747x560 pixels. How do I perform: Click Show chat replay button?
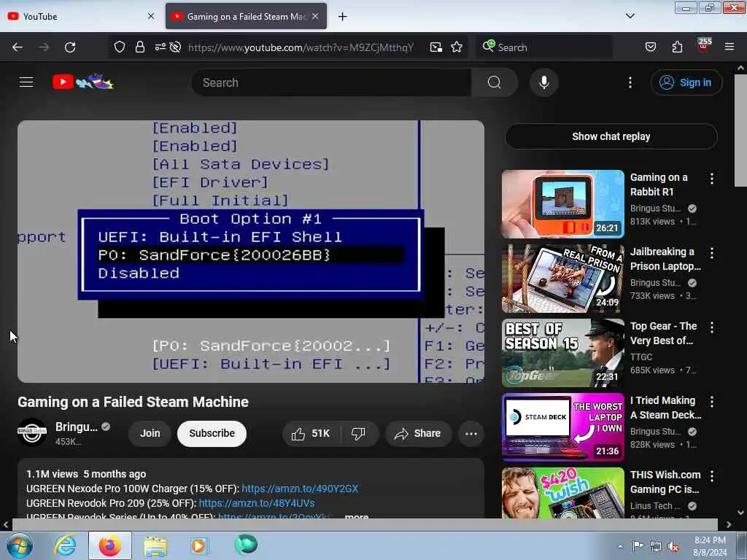click(x=611, y=136)
